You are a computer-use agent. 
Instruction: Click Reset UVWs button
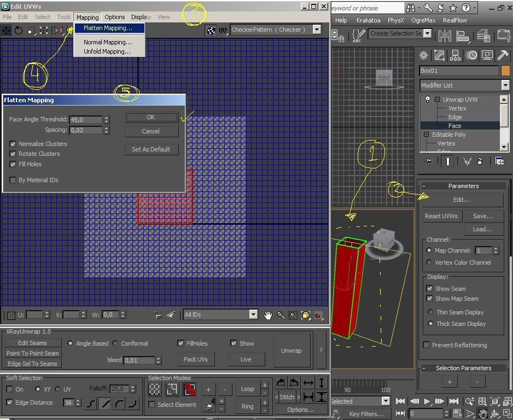[442, 216]
